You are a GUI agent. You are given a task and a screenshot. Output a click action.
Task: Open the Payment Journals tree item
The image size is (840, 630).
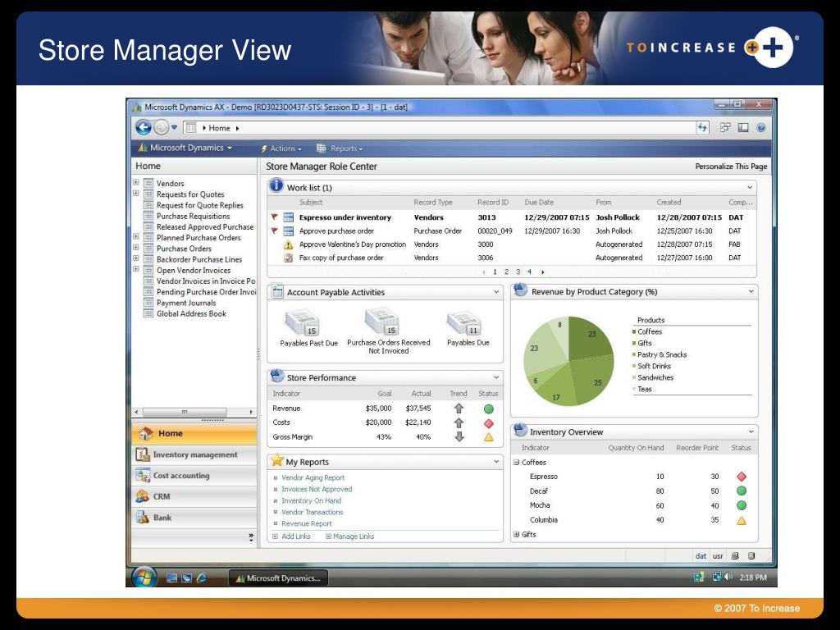point(186,303)
